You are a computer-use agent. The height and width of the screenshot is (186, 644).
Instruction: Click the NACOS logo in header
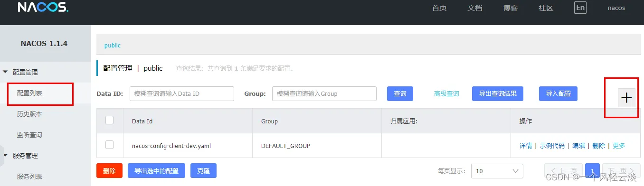(43, 7)
